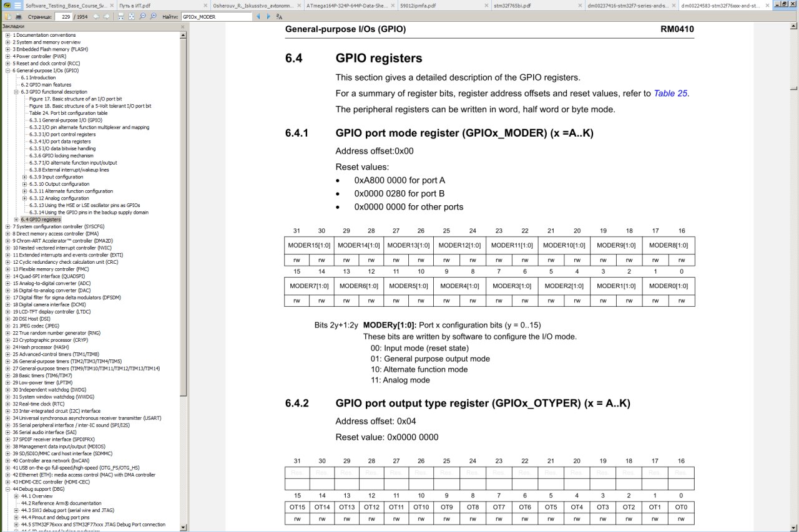
Task: Open bookmark 8 Direct memory access controller
Action: pyautogui.click(x=56, y=234)
